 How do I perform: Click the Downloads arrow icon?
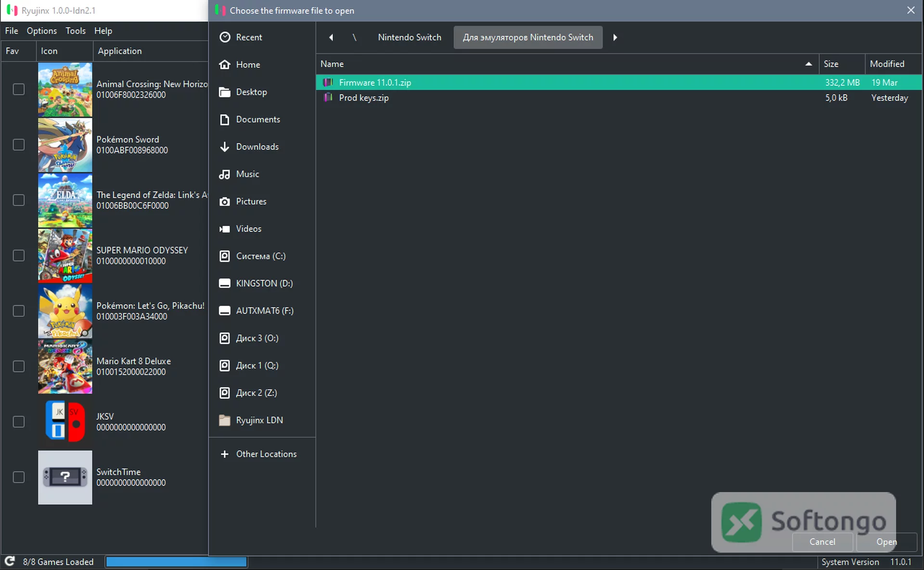click(225, 147)
